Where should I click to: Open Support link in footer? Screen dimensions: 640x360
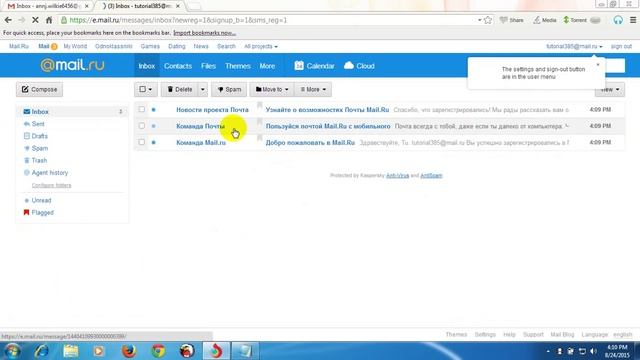(533, 334)
